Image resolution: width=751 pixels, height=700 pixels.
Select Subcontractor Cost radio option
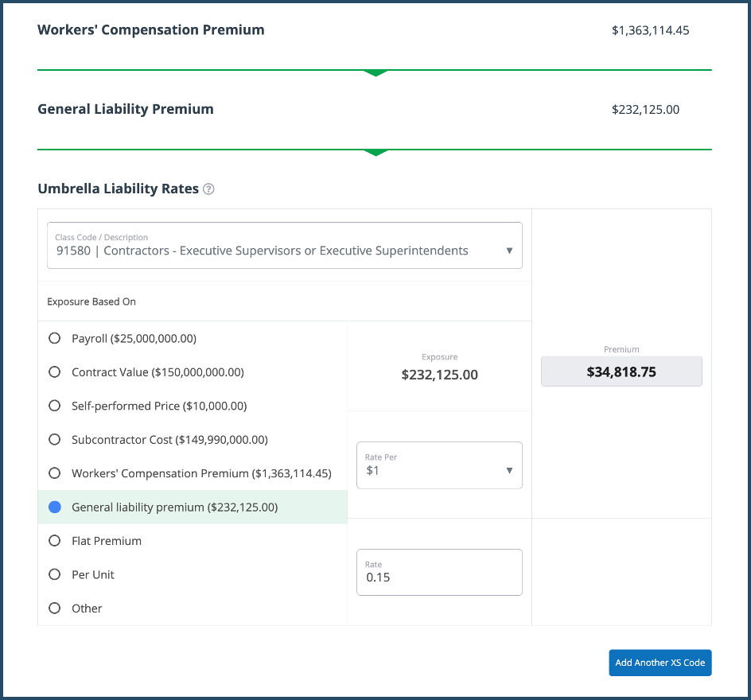click(x=55, y=439)
